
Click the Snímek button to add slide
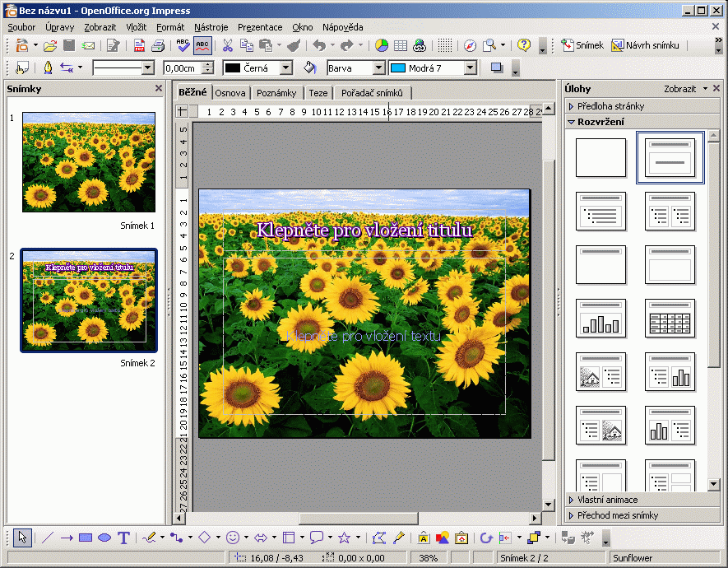[582, 45]
